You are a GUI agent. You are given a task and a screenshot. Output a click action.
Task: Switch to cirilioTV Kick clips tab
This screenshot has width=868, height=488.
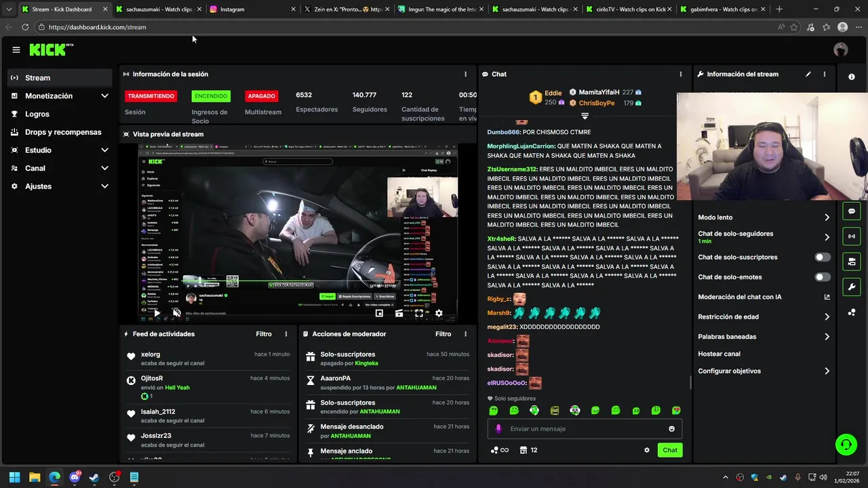pyautogui.click(x=628, y=9)
